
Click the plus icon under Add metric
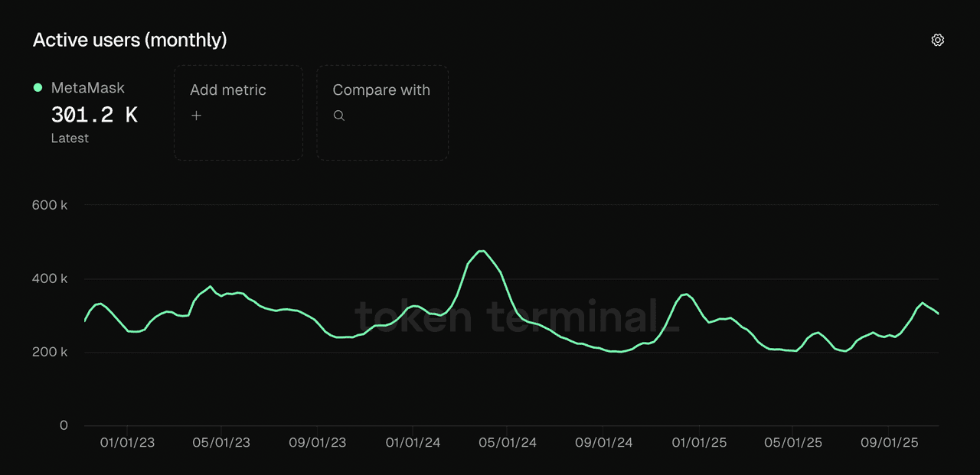point(197,115)
